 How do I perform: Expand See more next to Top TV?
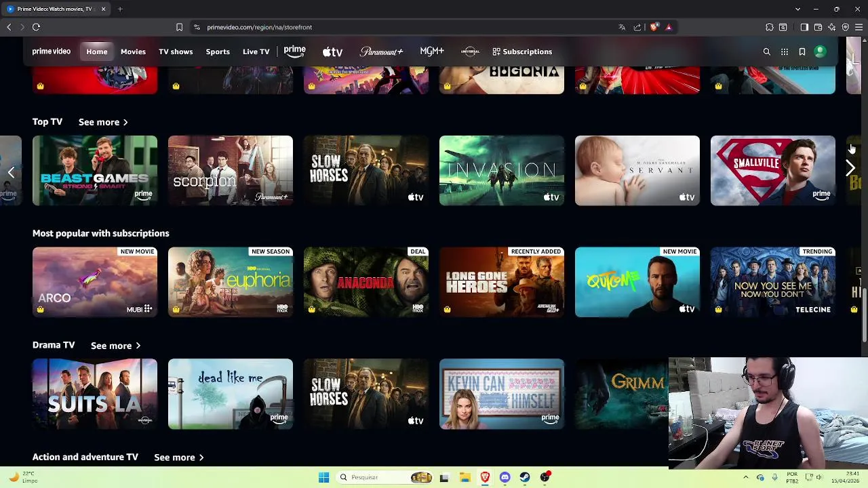[x=103, y=122]
